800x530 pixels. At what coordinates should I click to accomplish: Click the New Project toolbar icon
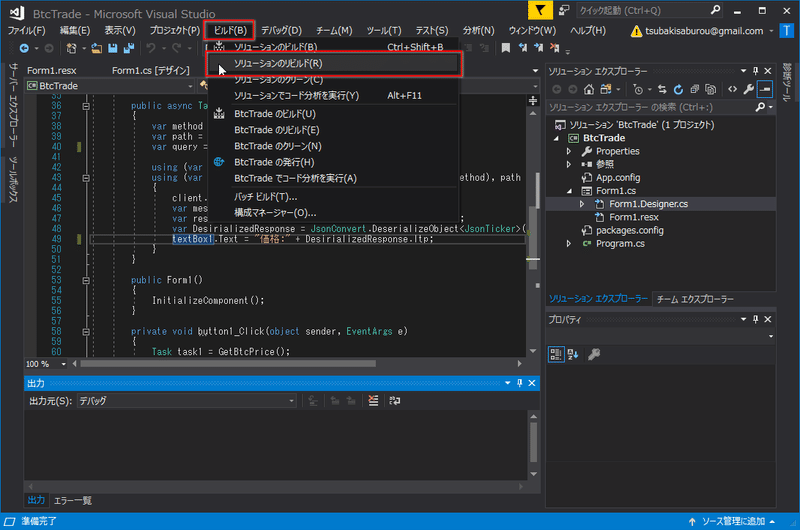click(x=71, y=48)
